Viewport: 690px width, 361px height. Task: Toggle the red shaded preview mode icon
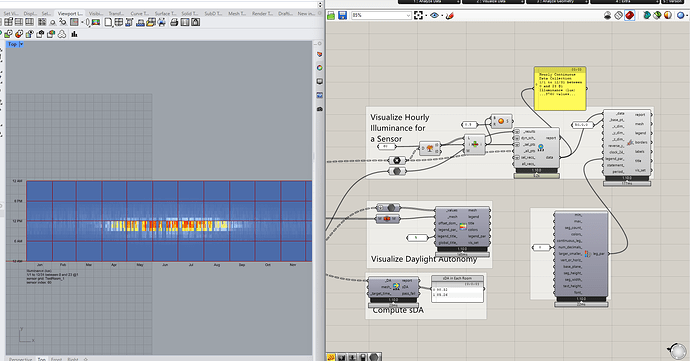coord(630,15)
